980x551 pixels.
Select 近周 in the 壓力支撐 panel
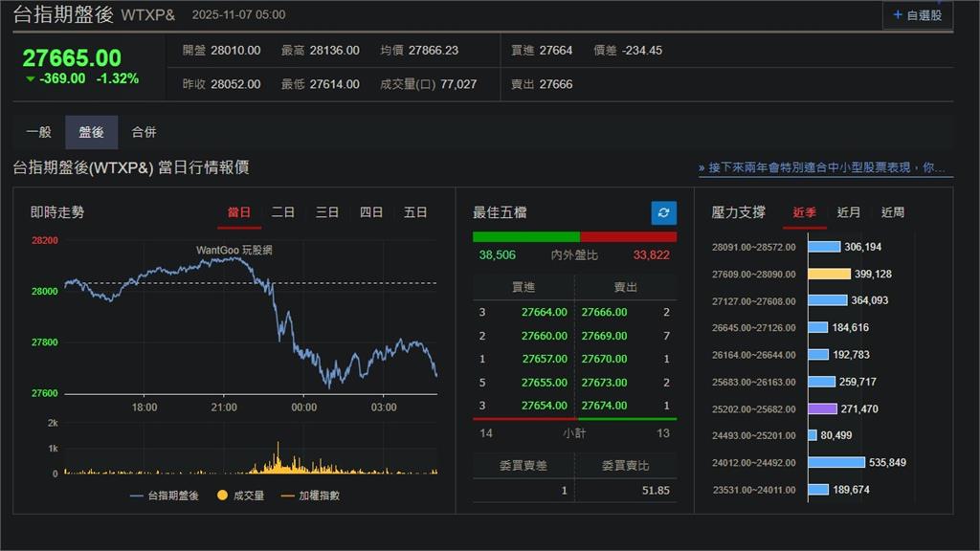893,212
